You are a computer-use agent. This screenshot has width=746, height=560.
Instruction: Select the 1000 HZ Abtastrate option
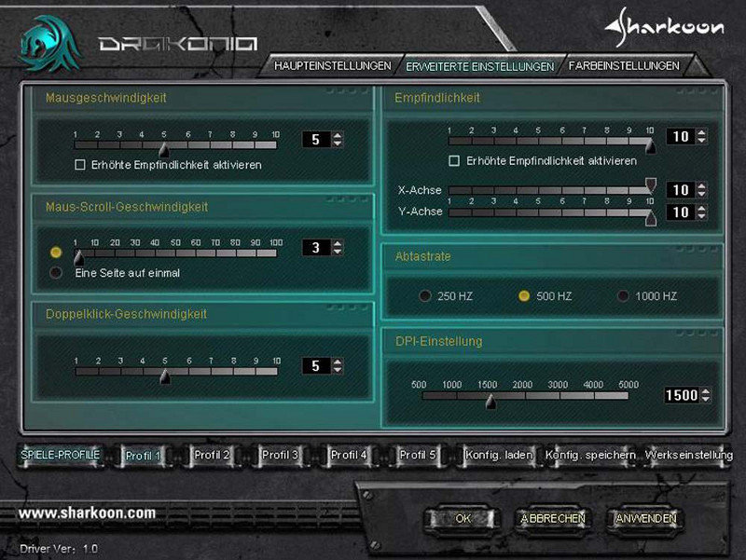pyautogui.click(x=624, y=296)
